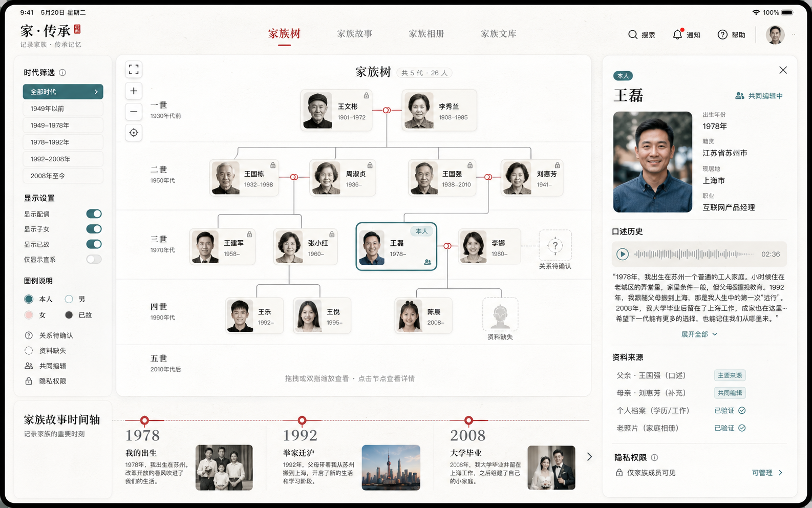Click lock icon on 王文彬 card

pyautogui.click(x=367, y=95)
